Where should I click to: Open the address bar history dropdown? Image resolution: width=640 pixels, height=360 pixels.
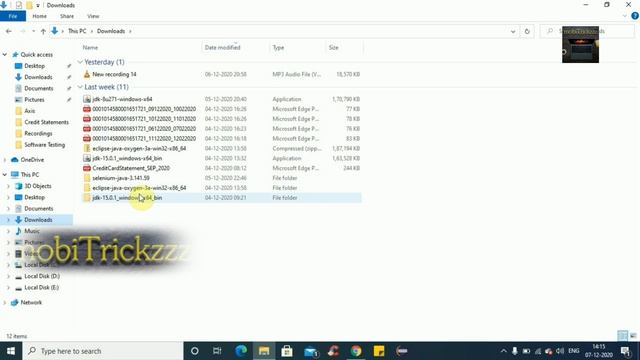(513, 31)
